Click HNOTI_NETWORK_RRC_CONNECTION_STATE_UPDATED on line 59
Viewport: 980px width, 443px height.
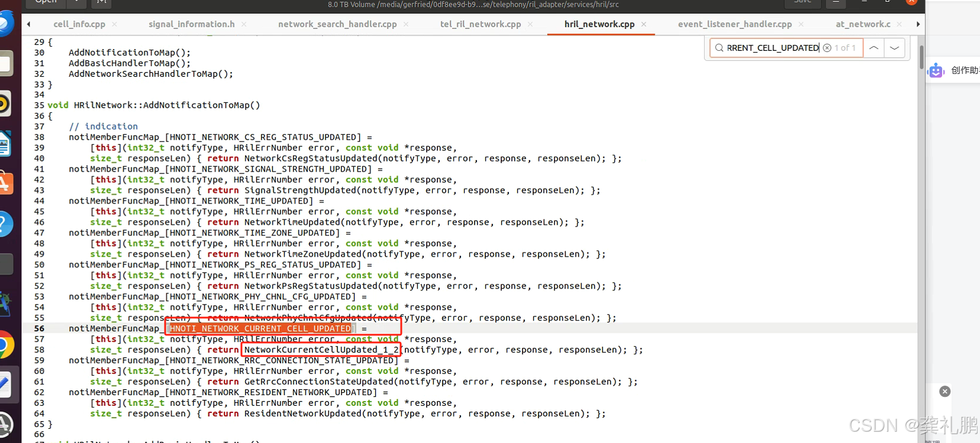[x=282, y=361]
